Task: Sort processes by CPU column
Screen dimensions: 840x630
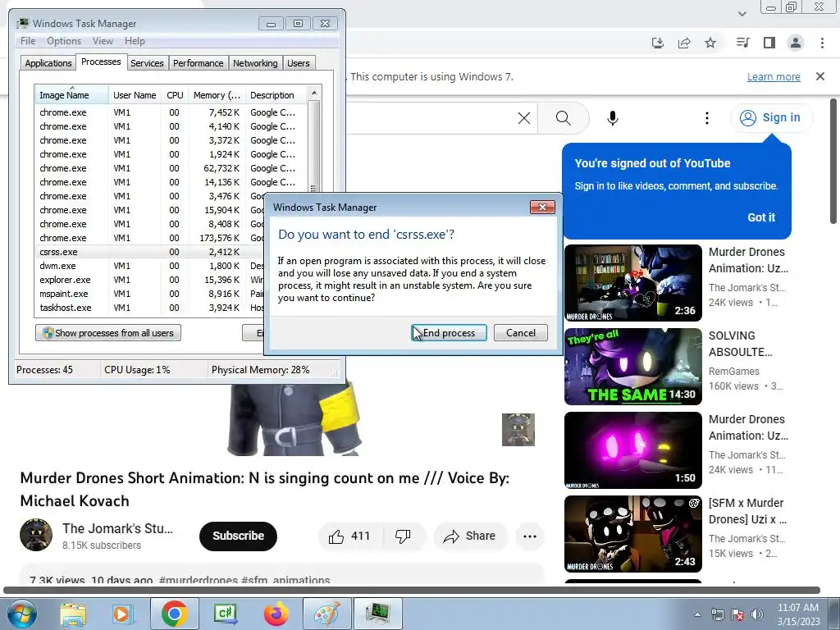Action: click(175, 95)
